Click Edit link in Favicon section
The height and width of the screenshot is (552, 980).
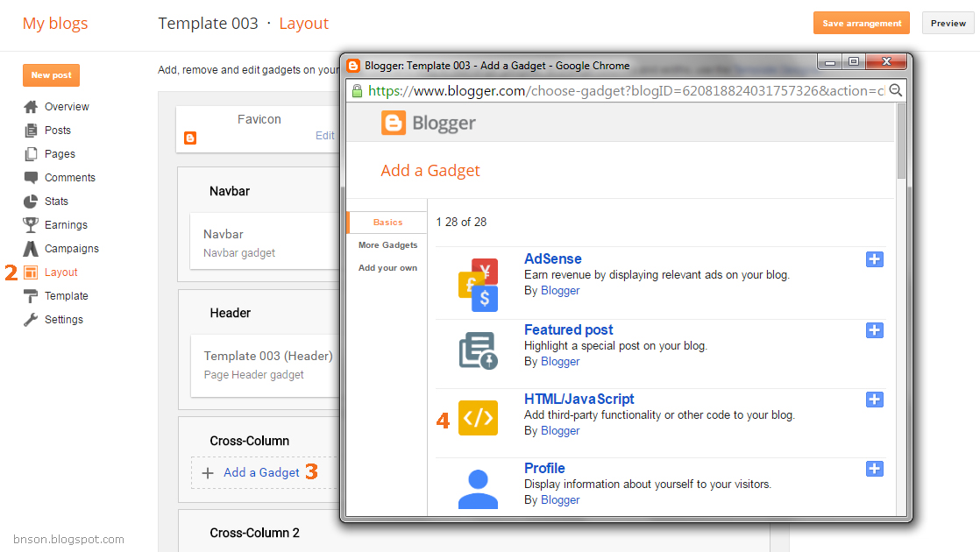click(x=324, y=136)
